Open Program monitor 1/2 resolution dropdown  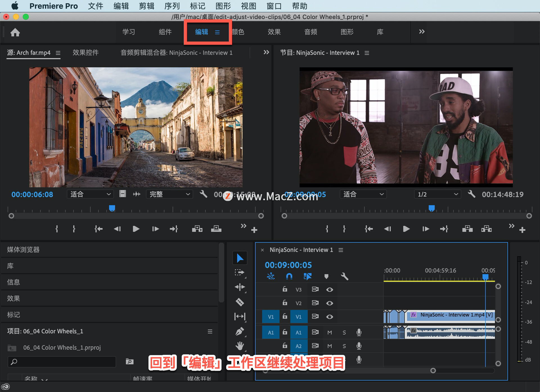(437, 194)
